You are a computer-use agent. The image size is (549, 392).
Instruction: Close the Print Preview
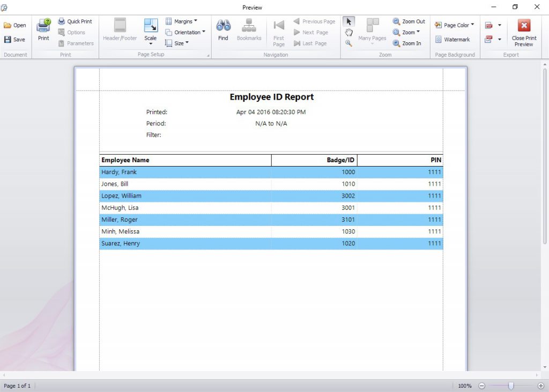tap(524, 32)
